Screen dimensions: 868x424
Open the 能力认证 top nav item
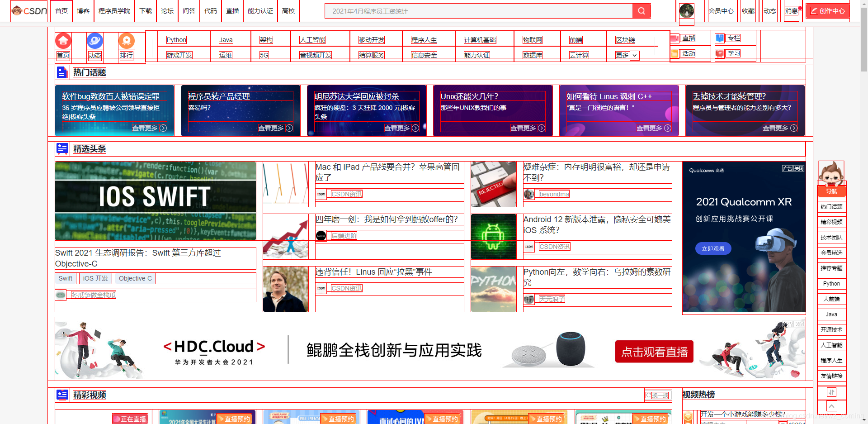260,11
